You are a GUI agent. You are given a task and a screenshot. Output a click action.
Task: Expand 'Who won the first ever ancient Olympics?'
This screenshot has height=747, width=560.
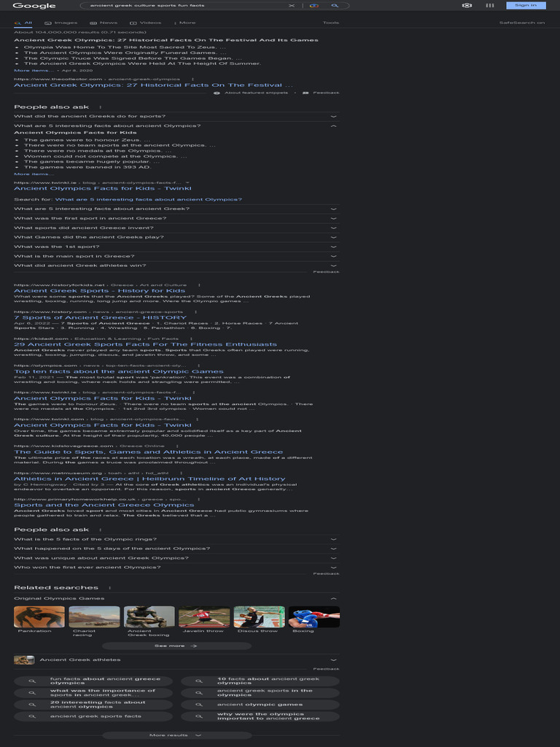[176, 568]
